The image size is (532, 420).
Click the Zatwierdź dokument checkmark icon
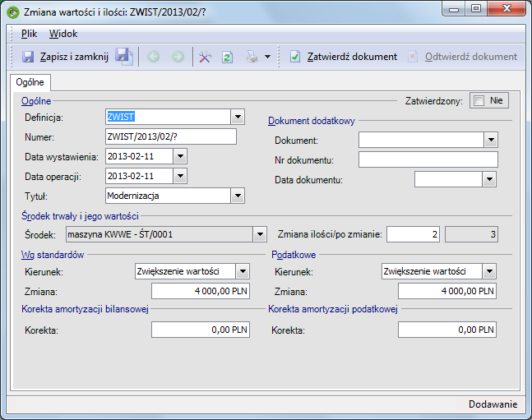coord(295,57)
